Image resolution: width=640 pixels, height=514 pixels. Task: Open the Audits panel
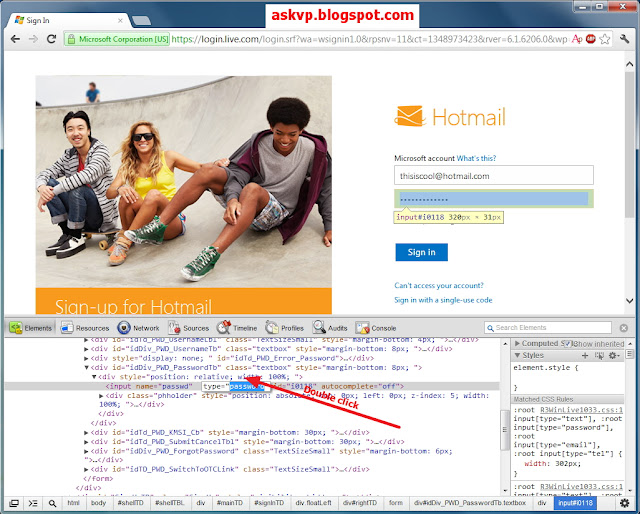point(330,328)
